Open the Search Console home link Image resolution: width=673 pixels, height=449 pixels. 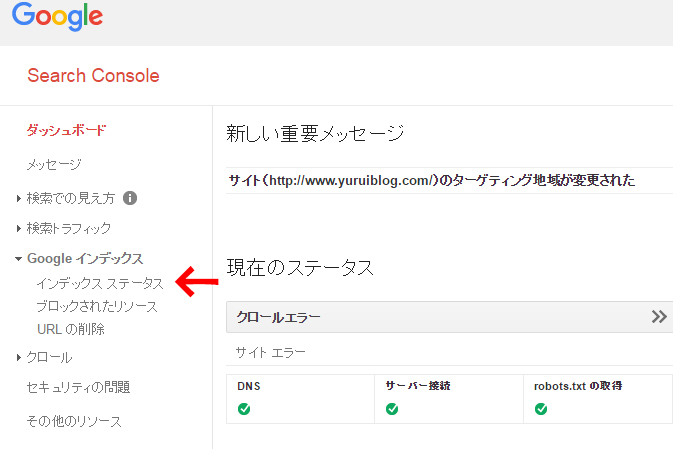click(94, 76)
